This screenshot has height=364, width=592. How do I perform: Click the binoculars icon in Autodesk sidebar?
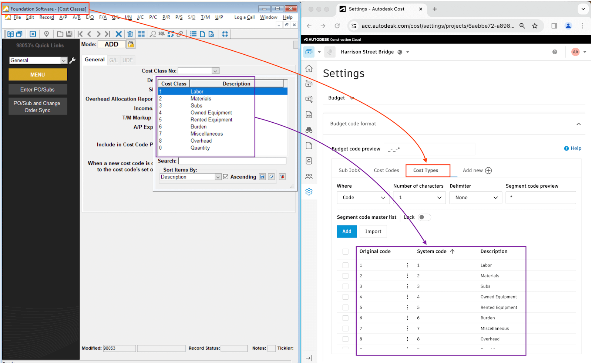(309, 130)
